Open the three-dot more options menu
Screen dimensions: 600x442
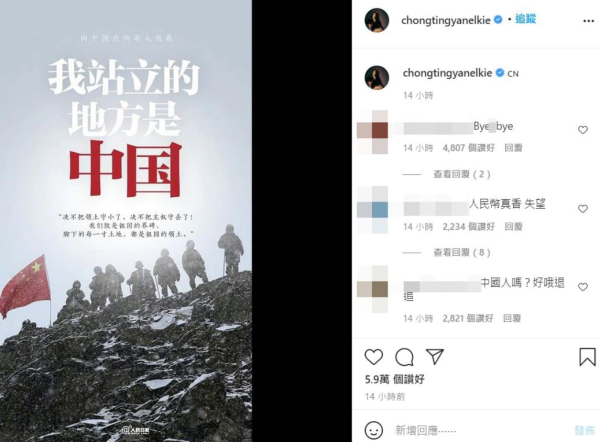click(588, 21)
